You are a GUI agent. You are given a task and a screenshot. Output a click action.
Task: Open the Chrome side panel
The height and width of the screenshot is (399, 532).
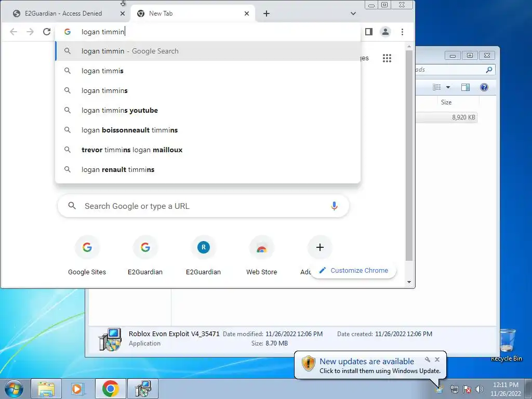369,32
